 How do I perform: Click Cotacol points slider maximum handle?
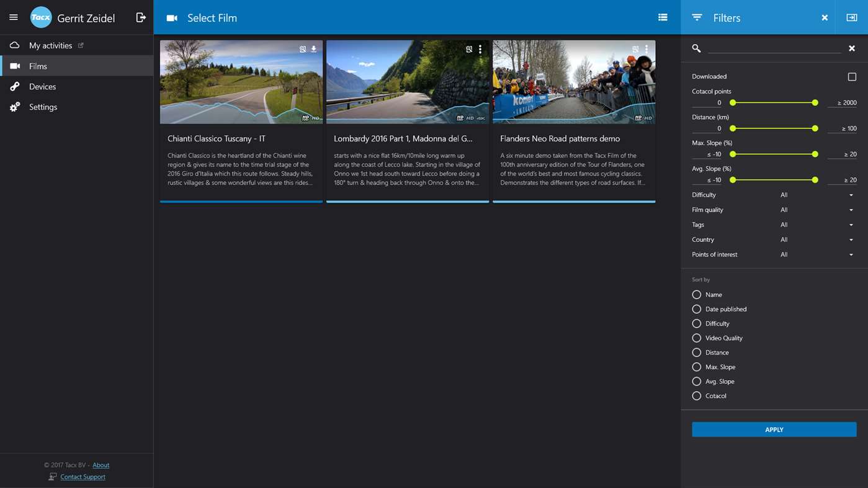815,102
